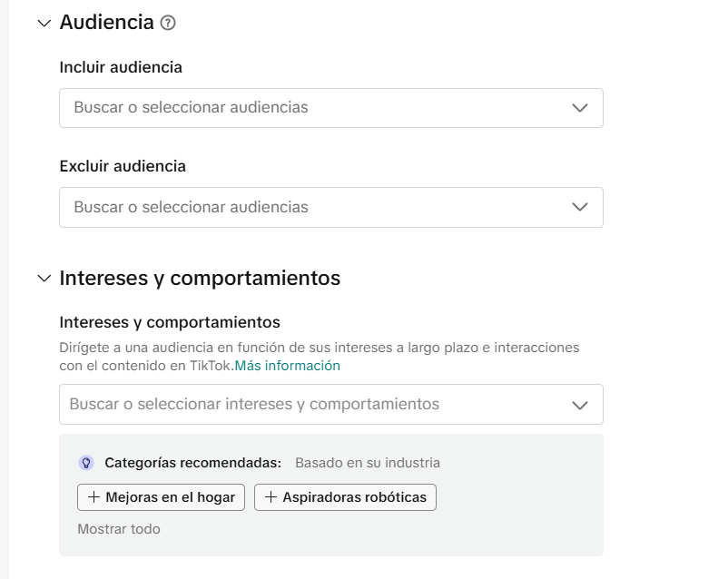Screen dimensions: 728x579
Task: Open the intereses y comportamientos selector chevron
Action: [581, 404]
